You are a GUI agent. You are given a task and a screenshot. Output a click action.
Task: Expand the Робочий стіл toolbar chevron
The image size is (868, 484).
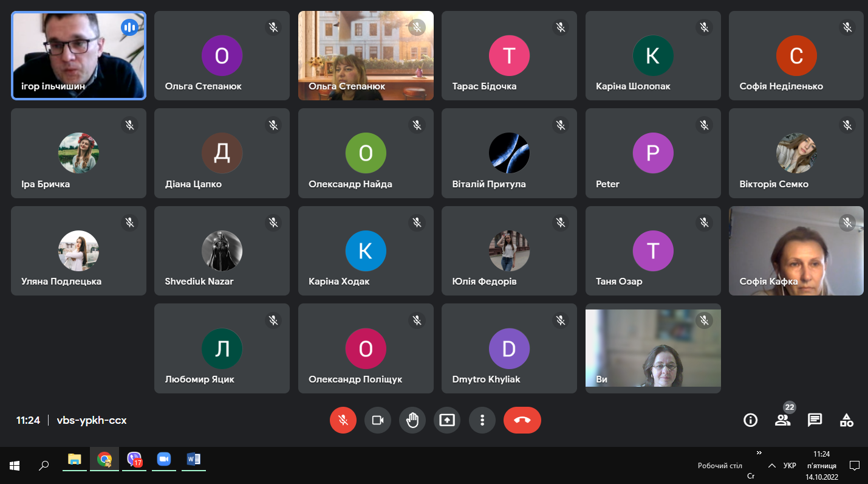pyautogui.click(x=759, y=453)
